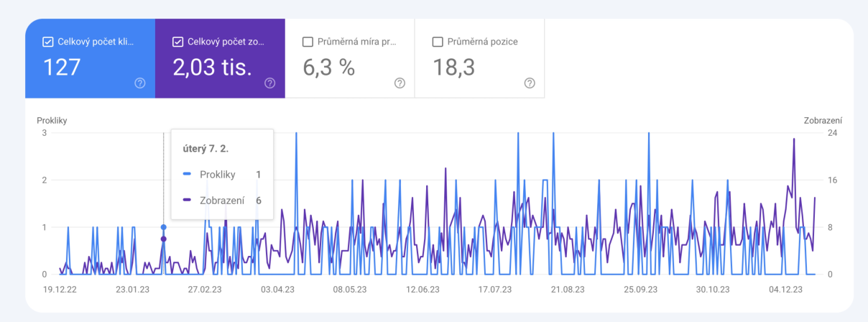This screenshot has height=322, width=868.
Task: Click the blue Prokliky data point on chart
Action: coord(163,227)
